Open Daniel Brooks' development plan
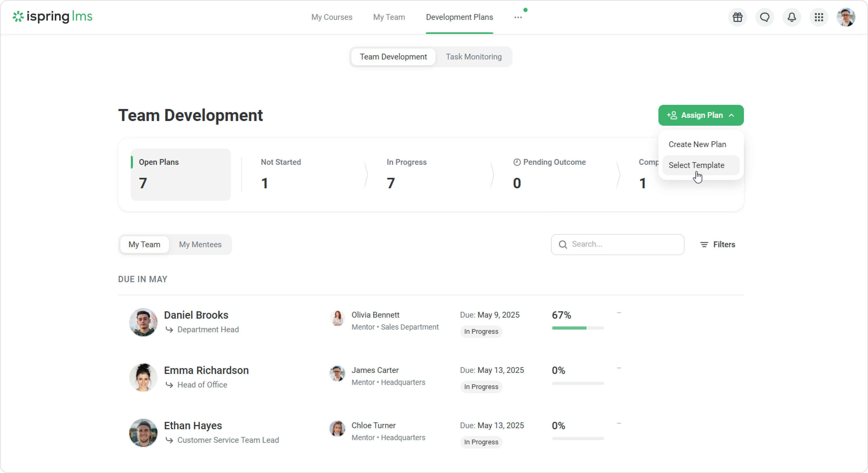This screenshot has width=868, height=473. click(x=196, y=315)
